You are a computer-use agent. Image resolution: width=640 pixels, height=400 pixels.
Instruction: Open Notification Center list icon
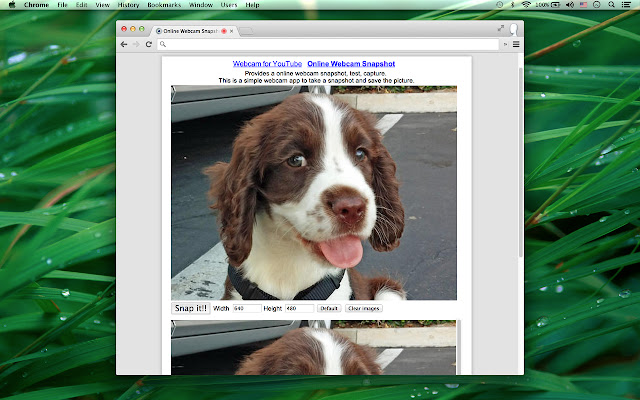click(x=626, y=5)
